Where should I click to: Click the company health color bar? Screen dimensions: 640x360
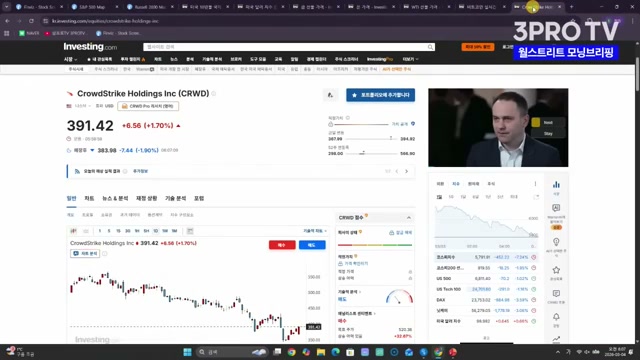click(375, 245)
